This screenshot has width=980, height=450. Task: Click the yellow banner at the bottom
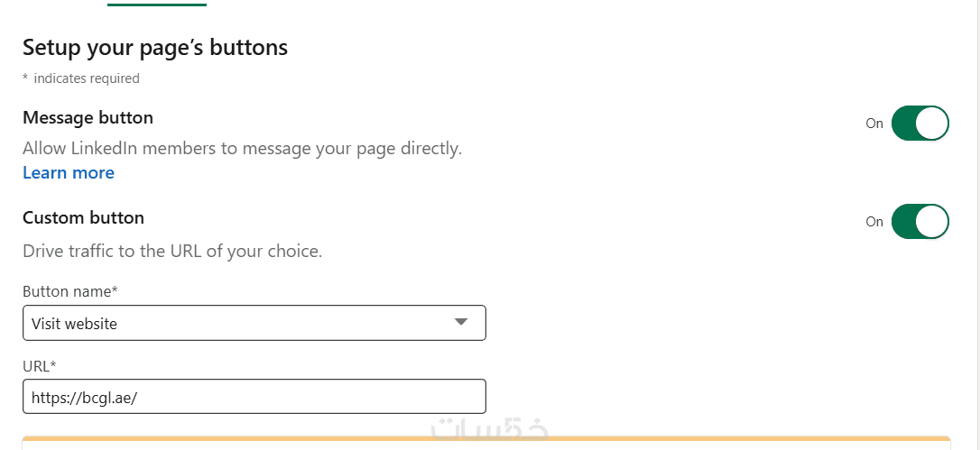point(486,443)
